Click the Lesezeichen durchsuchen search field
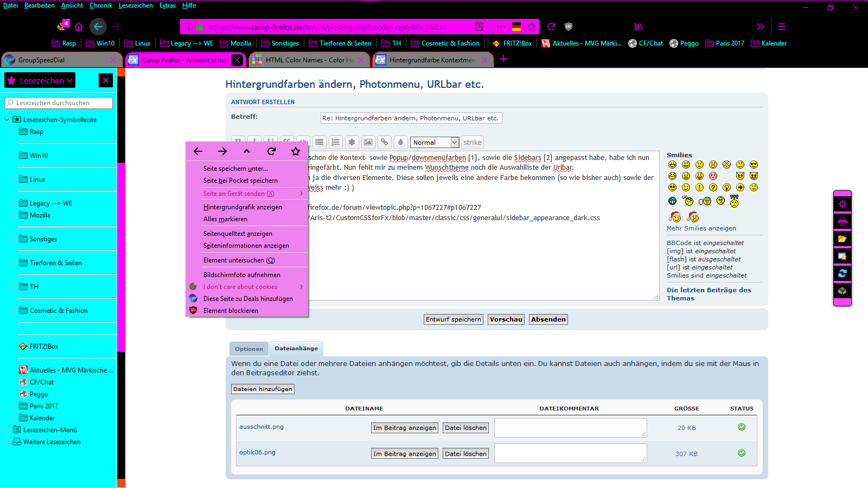 (x=59, y=103)
